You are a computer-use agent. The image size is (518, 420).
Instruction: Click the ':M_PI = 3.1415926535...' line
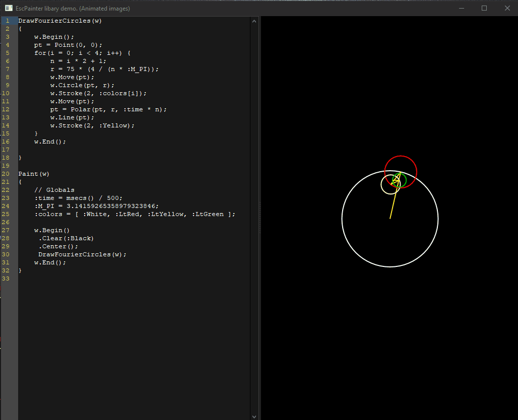[96, 206]
